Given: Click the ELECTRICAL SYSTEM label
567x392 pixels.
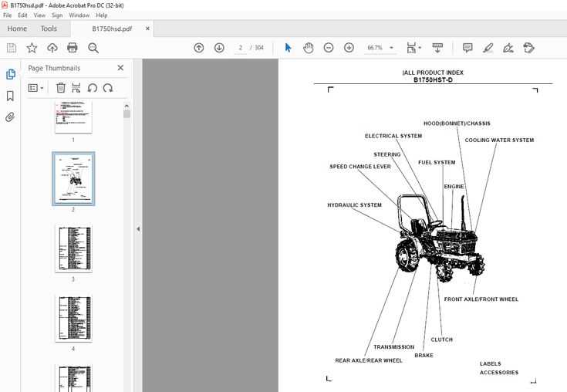Looking at the screenshot, I should point(393,136).
